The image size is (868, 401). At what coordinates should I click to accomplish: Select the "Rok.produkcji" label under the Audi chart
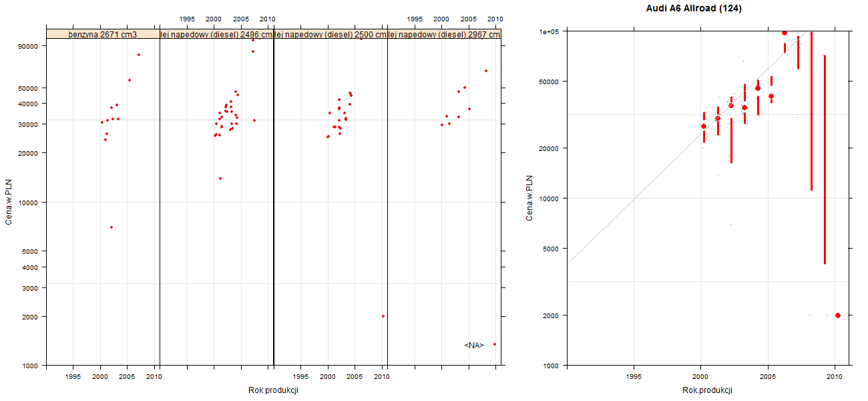pyautogui.click(x=708, y=390)
